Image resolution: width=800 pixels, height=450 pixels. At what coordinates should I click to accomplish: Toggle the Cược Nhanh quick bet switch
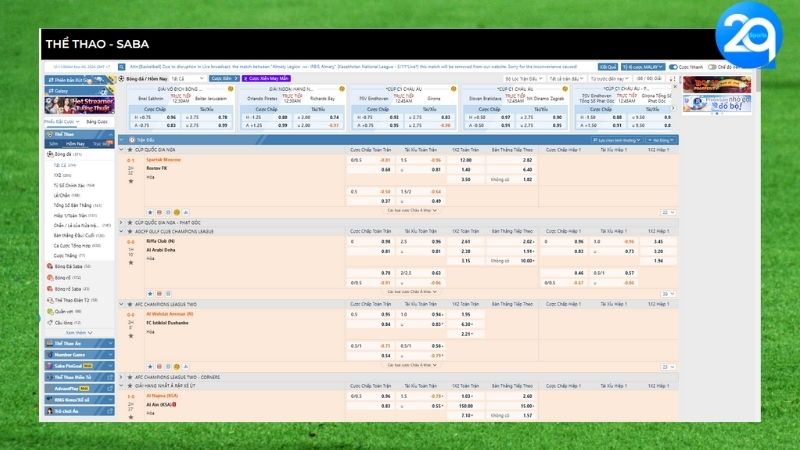tap(673, 67)
